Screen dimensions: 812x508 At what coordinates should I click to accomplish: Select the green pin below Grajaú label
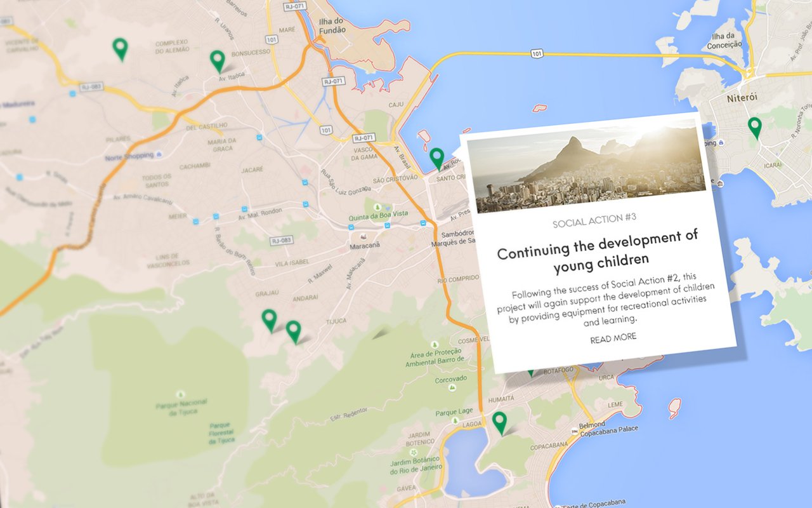[x=269, y=321]
